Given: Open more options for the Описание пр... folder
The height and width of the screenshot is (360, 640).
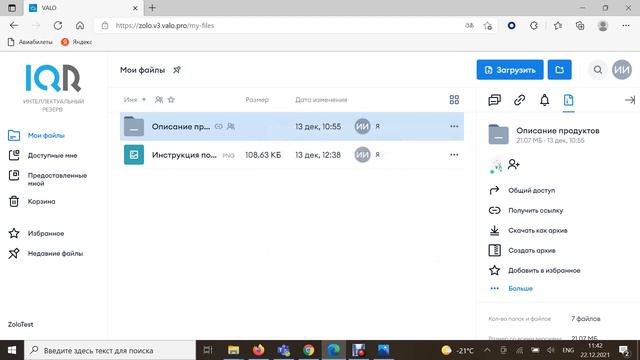Looking at the screenshot, I should 454,127.
